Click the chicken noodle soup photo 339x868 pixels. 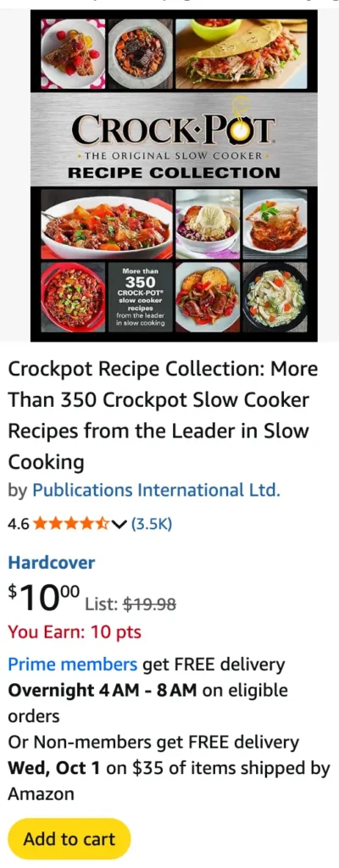pyautogui.click(x=275, y=297)
